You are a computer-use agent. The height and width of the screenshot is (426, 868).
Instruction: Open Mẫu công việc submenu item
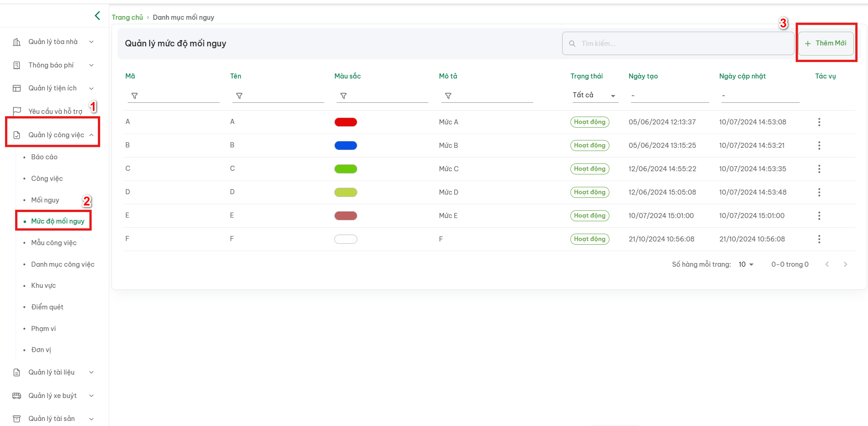tap(54, 243)
